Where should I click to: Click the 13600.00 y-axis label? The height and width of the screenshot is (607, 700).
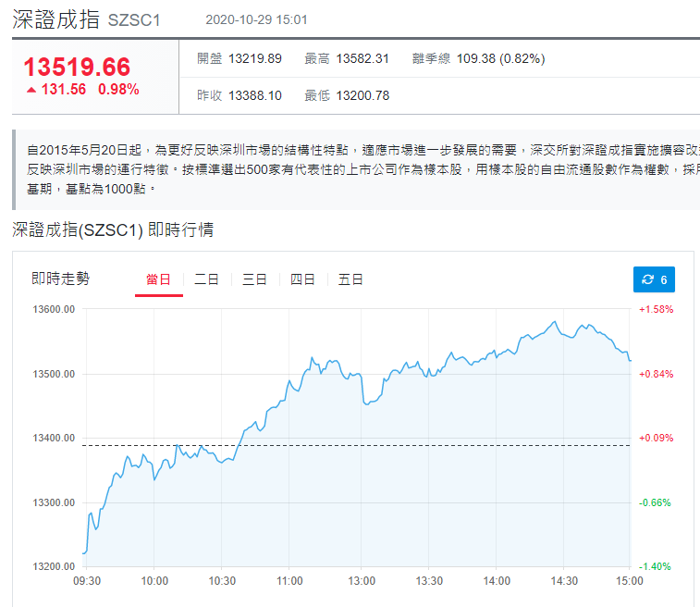pos(54,309)
